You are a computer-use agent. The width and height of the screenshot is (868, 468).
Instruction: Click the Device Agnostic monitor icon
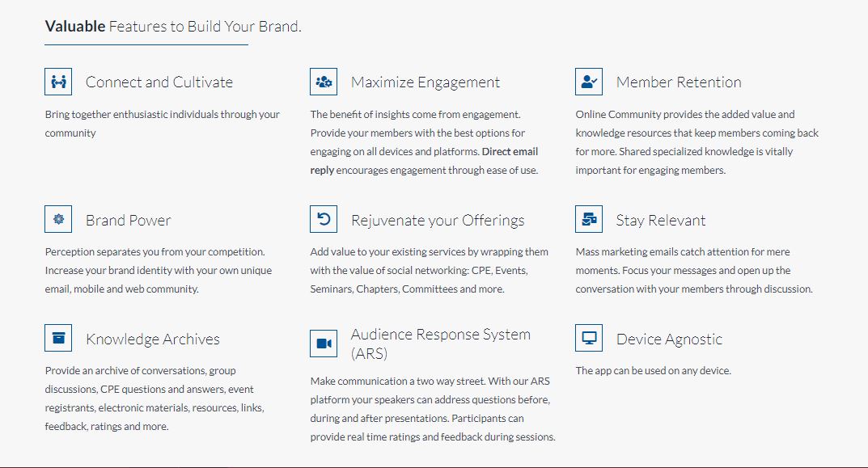click(589, 339)
